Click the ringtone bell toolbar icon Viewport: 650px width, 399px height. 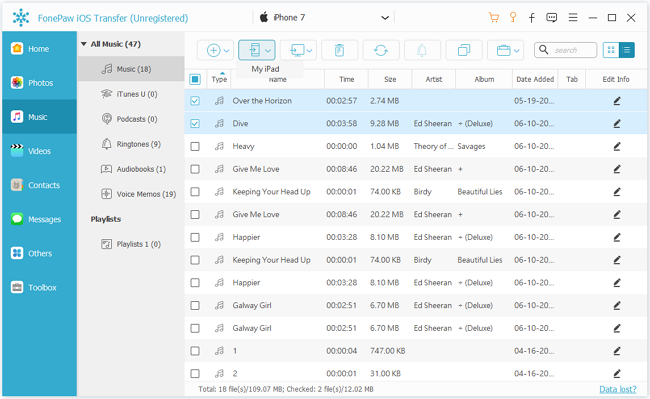[x=422, y=51]
